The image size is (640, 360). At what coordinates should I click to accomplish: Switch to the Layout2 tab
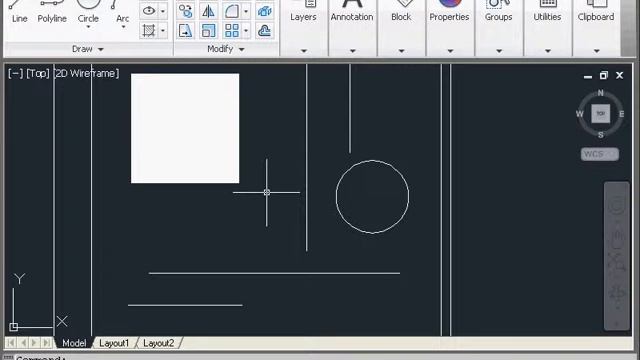pyautogui.click(x=158, y=343)
